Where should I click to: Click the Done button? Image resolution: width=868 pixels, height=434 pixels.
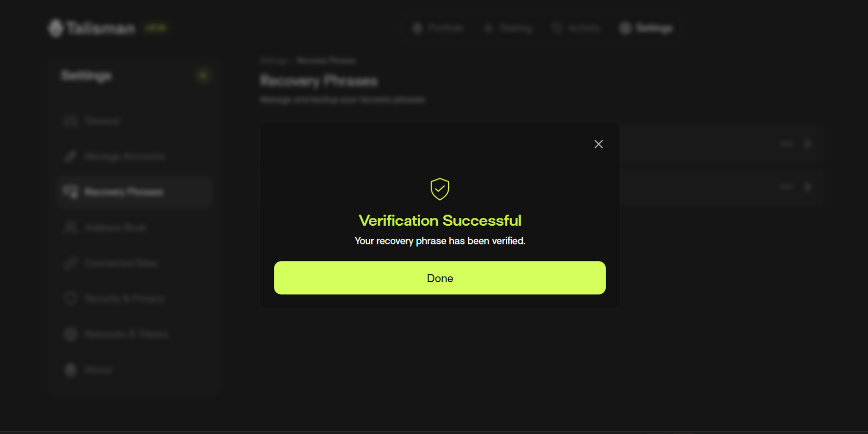[x=439, y=278]
